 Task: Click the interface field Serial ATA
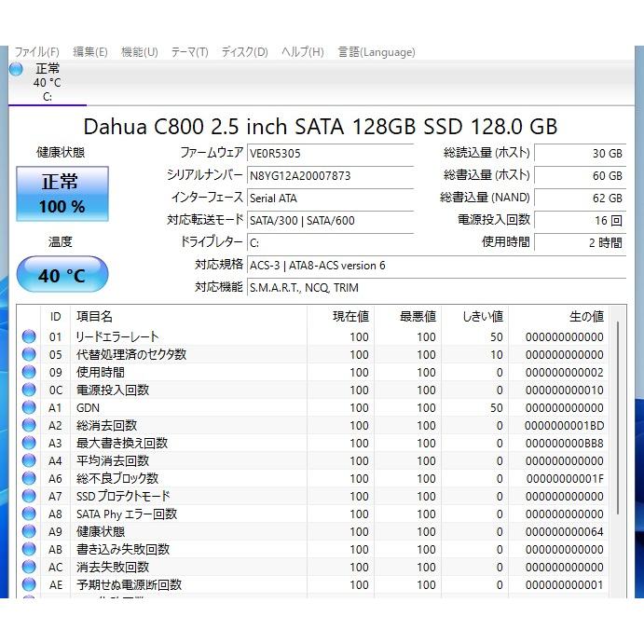click(330, 199)
